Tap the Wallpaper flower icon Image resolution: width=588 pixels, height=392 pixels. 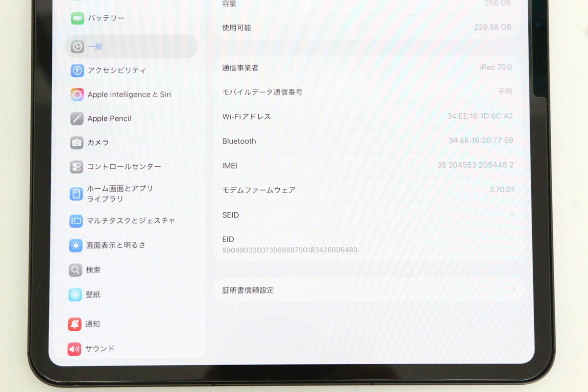tap(75, 294)
